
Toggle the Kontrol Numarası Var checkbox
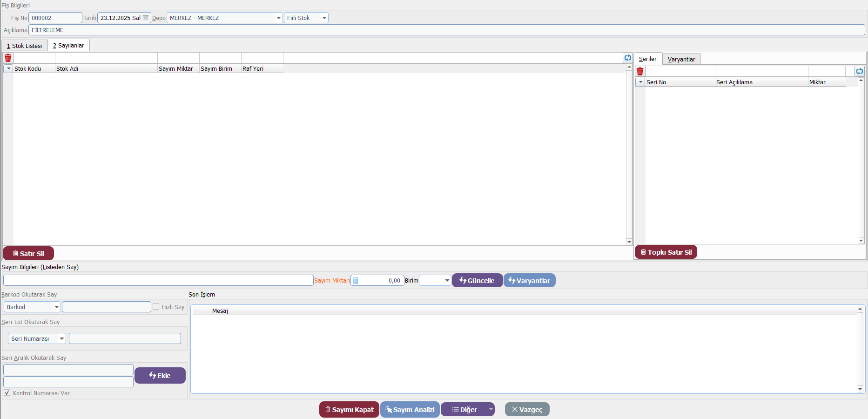click(7, 393)
